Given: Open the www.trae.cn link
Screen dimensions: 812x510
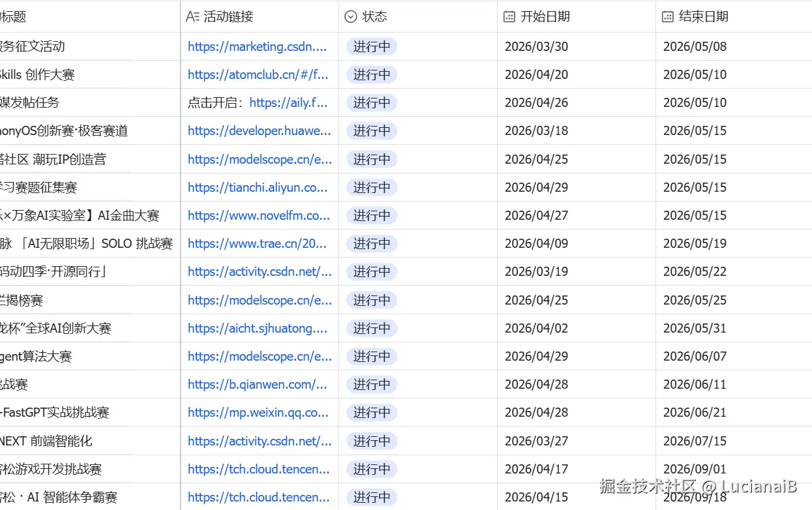Looking at the screenshot, I should (x=257, y=243).
